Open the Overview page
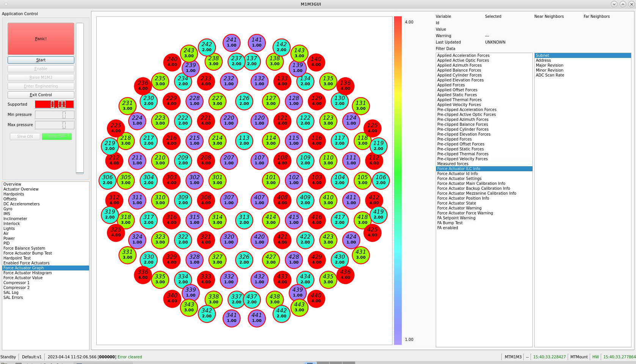This screenshot has height=364, width=636. pyautogui.click(x=46, y=184)
